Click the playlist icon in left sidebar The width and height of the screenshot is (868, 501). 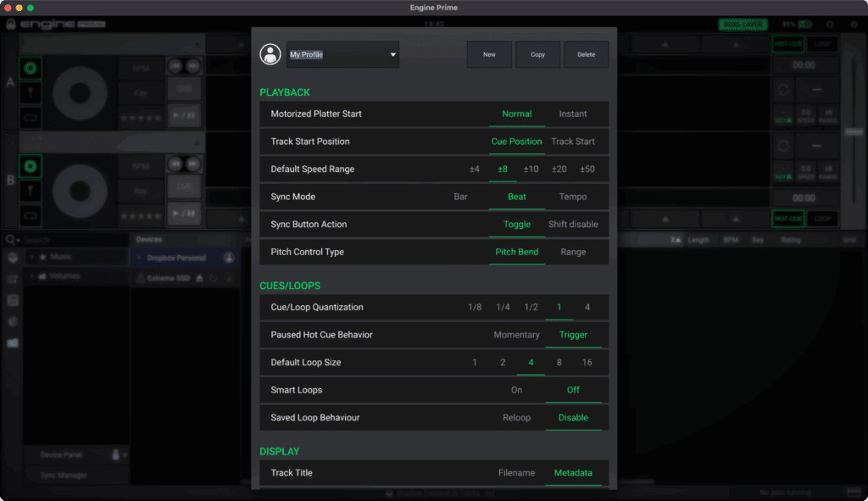click(13, 280)
